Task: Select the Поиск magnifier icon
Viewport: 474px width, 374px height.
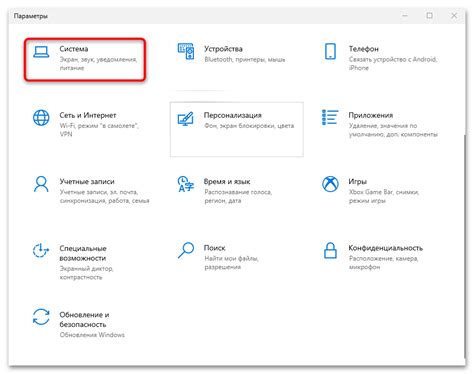Action: pos(186,250)
